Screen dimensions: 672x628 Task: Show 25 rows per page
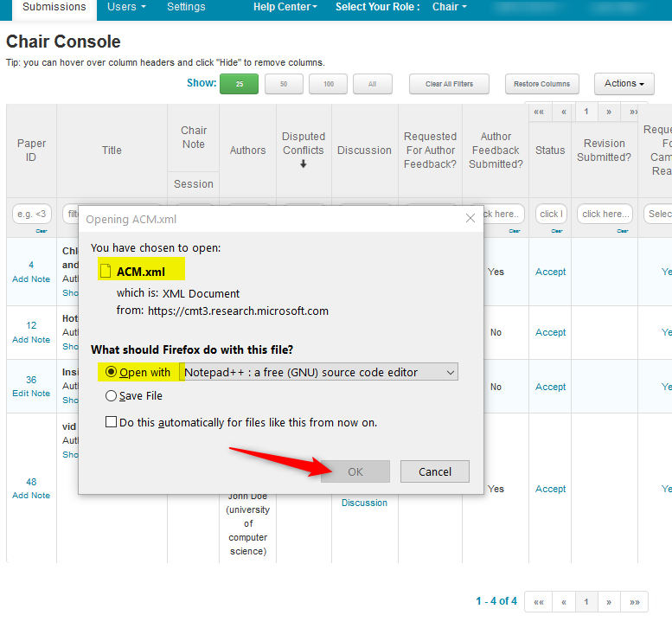point(239,84)
